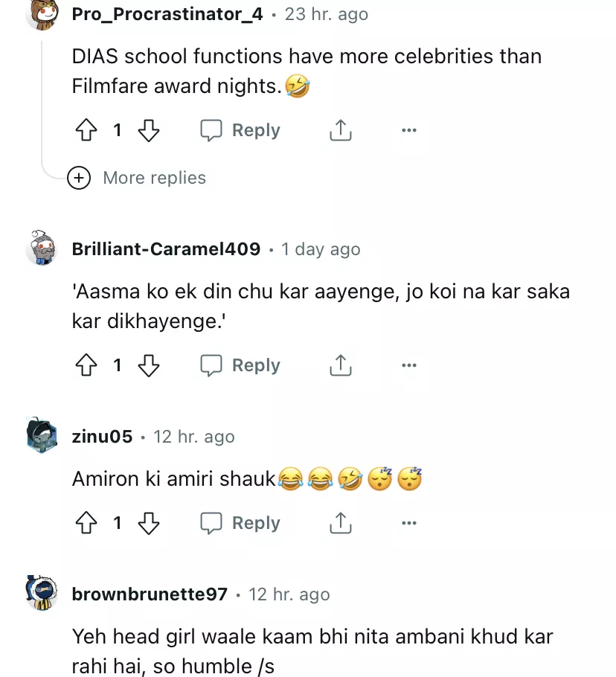This screenshot has height=677, width=616.
Task: Upvote Pro_Procrastinator_4's comment
Action: click(x=87, y=131)
